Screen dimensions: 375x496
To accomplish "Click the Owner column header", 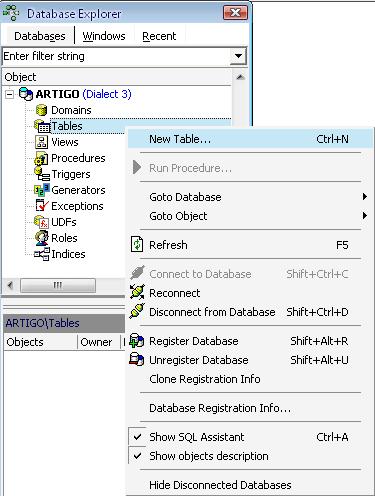I will coord(99,342).
